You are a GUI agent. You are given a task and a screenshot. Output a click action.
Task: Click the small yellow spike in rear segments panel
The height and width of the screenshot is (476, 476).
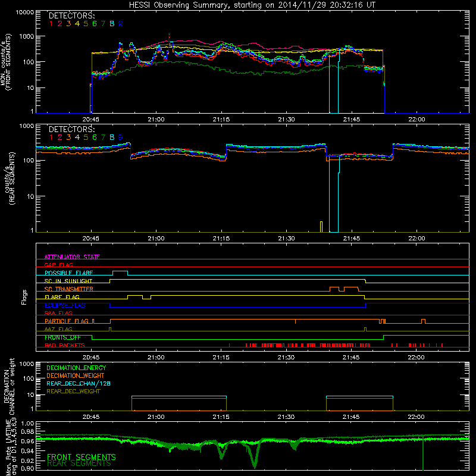[321, 227]
